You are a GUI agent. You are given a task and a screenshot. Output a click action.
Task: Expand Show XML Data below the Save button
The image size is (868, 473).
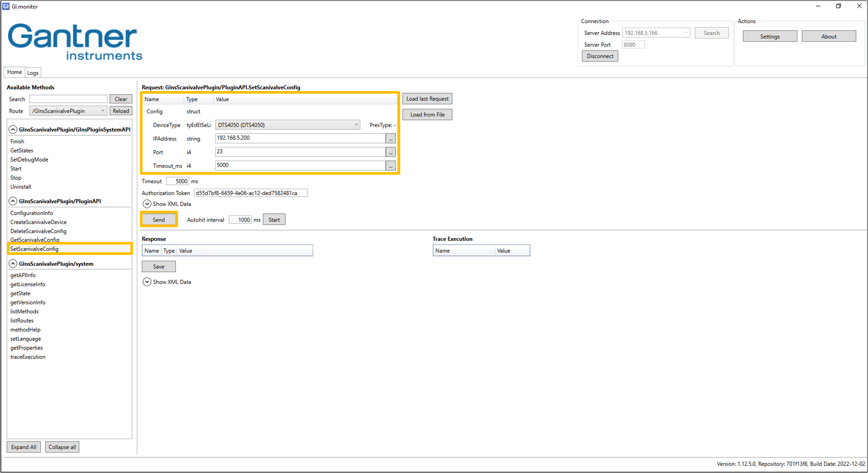146,281
